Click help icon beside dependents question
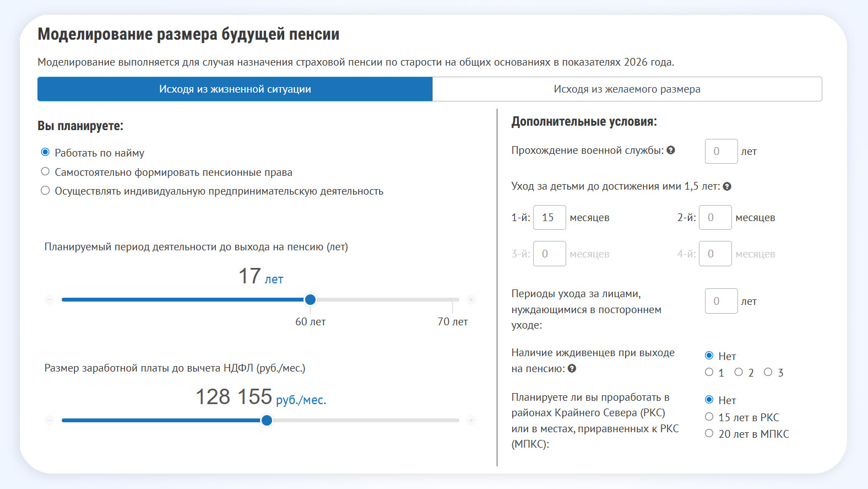Image resolution: width=868 pixels, height=489 pixels. click(x=572, y=368)
